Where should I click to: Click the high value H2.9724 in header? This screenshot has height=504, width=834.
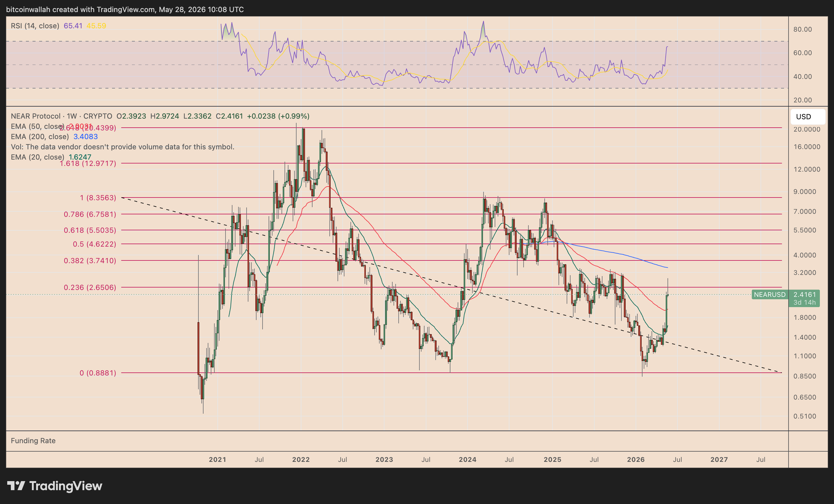point(164,116)
